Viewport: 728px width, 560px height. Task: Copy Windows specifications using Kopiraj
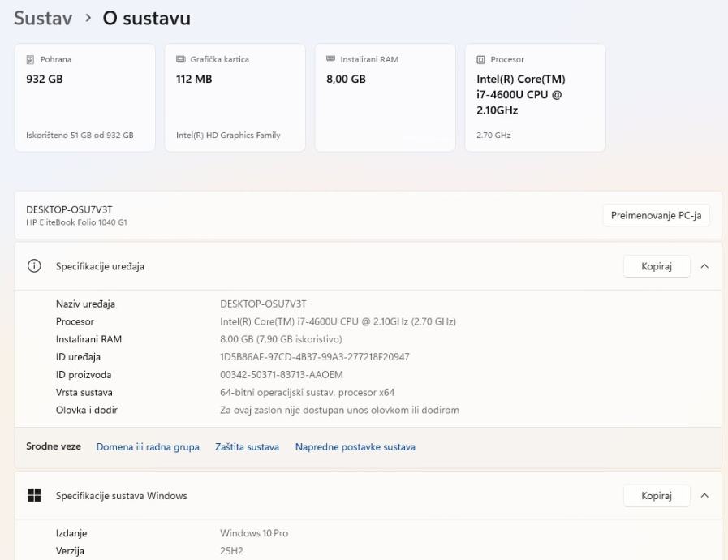pos(656,496)
